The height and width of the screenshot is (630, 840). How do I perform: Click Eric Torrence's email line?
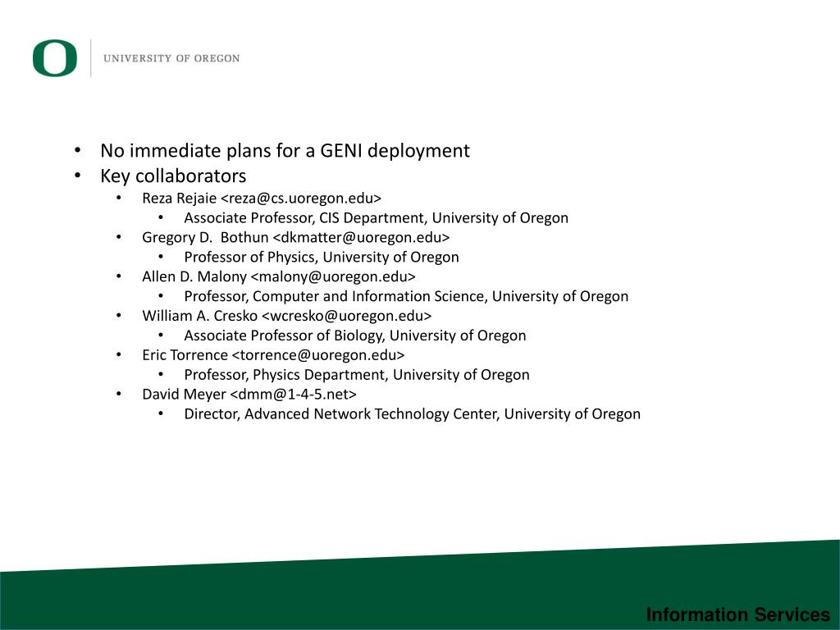point(273,354)
